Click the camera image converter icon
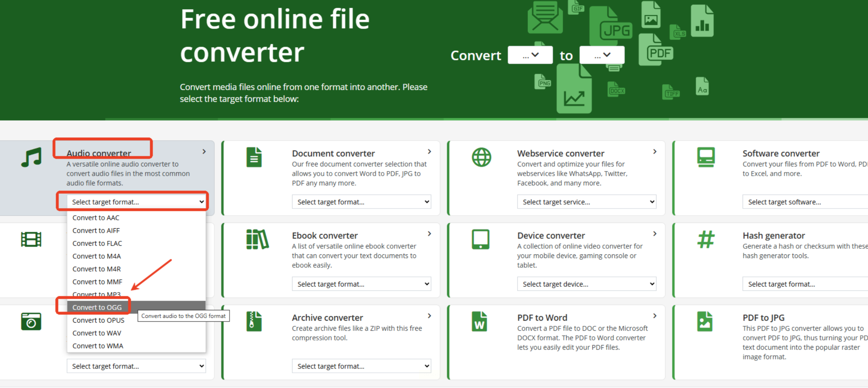Image resolution: width=868 pixels, height=388 pixels. click(31, 322)
